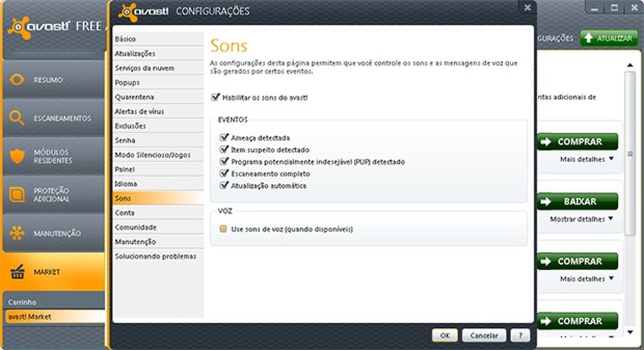
Task: Uncheck the Ameaça detectada checkbox
Action: pyautogui.click(x=224, y=138)
